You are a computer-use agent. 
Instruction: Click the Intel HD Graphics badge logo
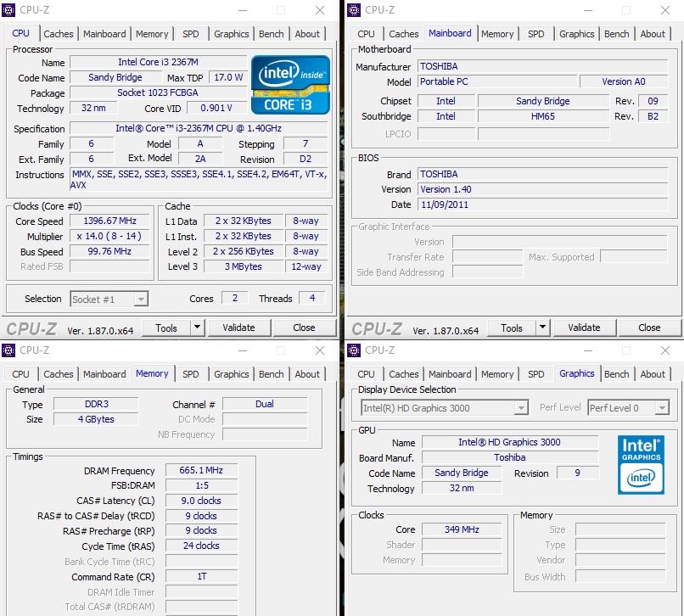(641, 463)
